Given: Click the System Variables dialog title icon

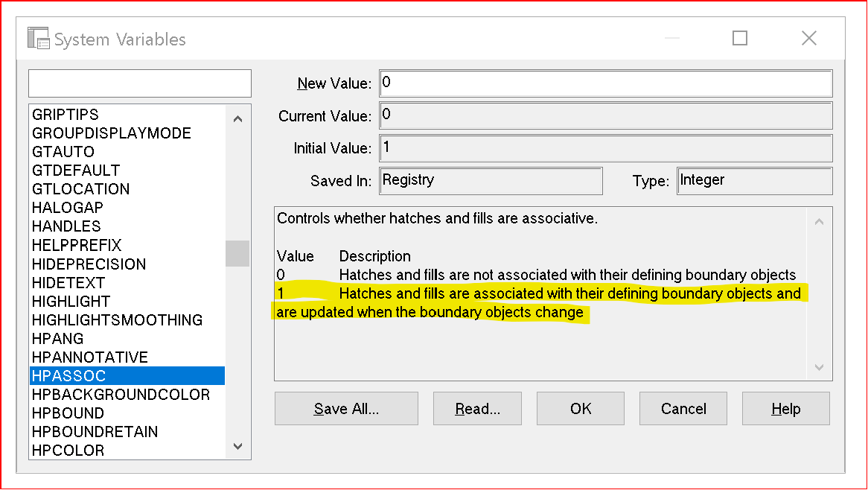Looking at the screenshot, I should tap(38, 38).
